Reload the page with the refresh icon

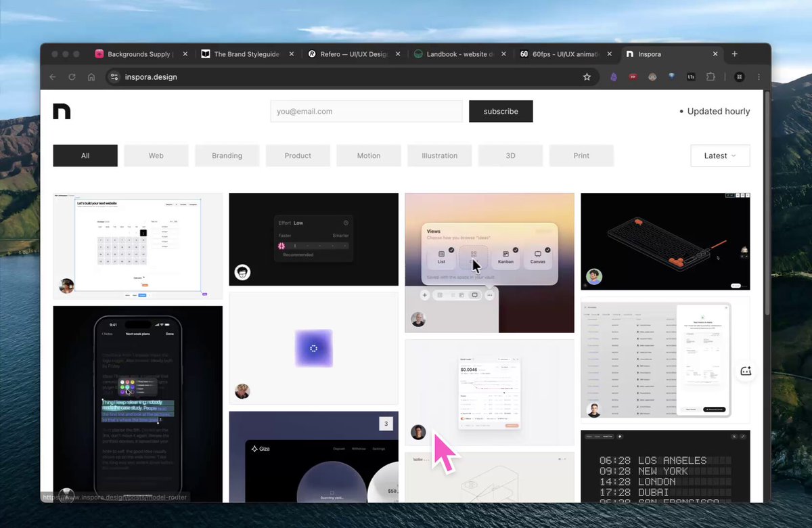tap(72, 77)
